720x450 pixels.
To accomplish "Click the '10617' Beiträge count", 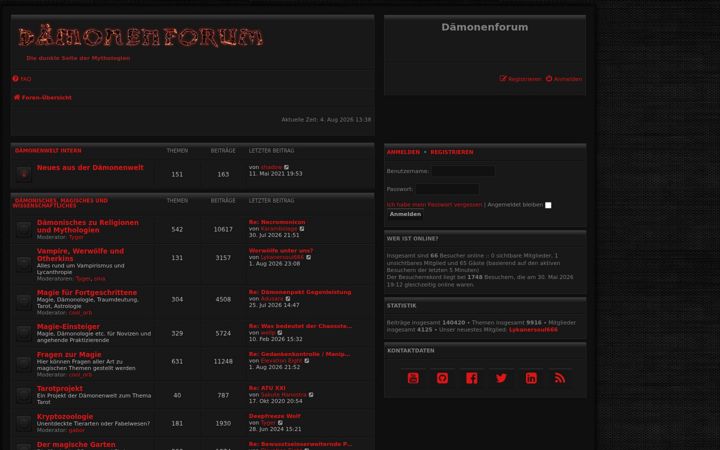I will (223, 229).
